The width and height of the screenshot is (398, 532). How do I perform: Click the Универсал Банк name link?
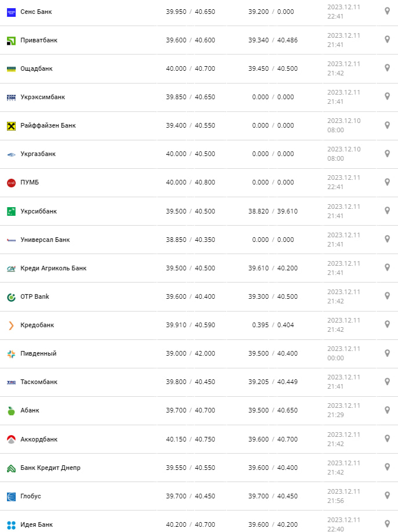point(45,240)
